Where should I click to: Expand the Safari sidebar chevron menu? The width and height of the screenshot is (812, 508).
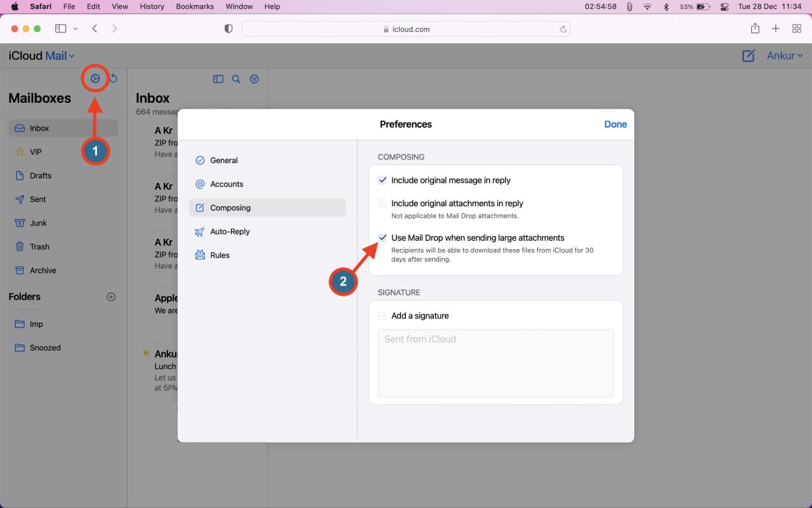click(x=76, y=29)
